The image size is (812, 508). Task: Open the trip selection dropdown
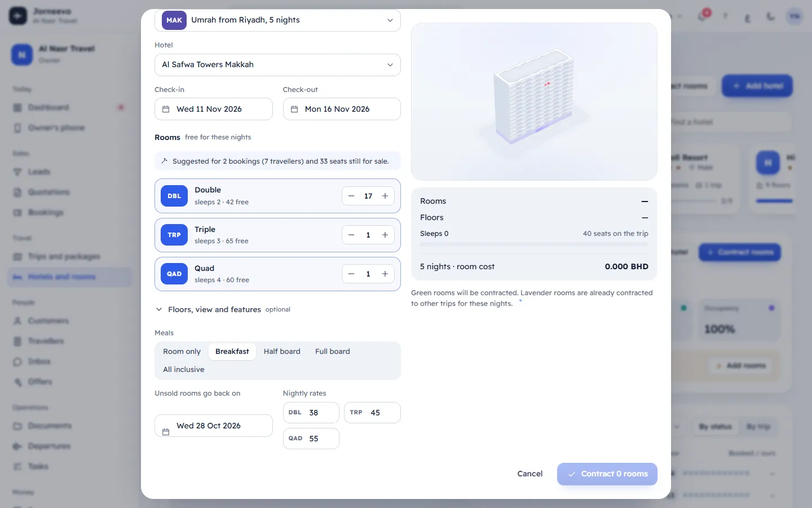pyautogui.click(x=277, y=20)
